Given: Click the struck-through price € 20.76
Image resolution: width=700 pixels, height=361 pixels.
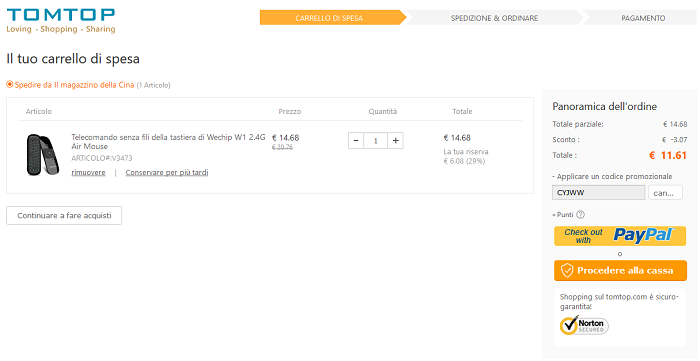Looking at the screenshot, I should click(x=282, y=147).
